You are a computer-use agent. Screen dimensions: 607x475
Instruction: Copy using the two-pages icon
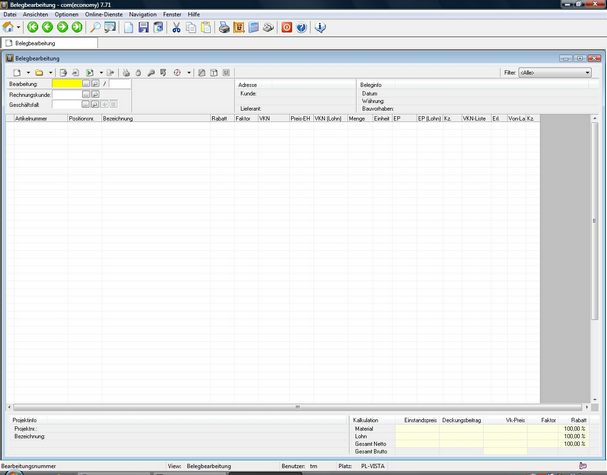click(x=191, y=27)
